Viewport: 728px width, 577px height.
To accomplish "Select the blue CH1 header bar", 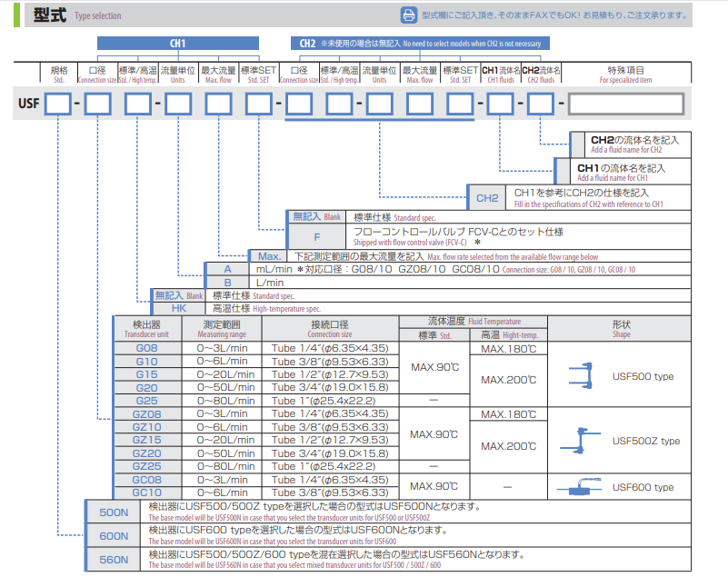I will coord(178,44).
